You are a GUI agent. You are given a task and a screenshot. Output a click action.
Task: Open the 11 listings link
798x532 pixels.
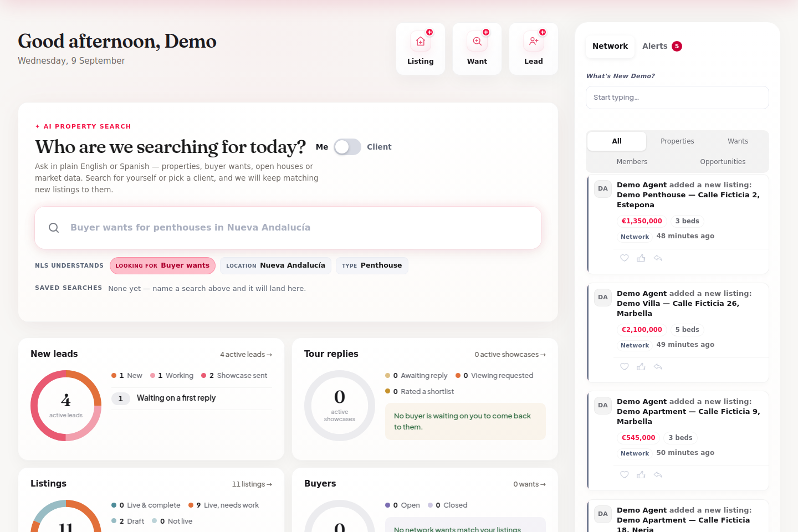pos(252,484)
